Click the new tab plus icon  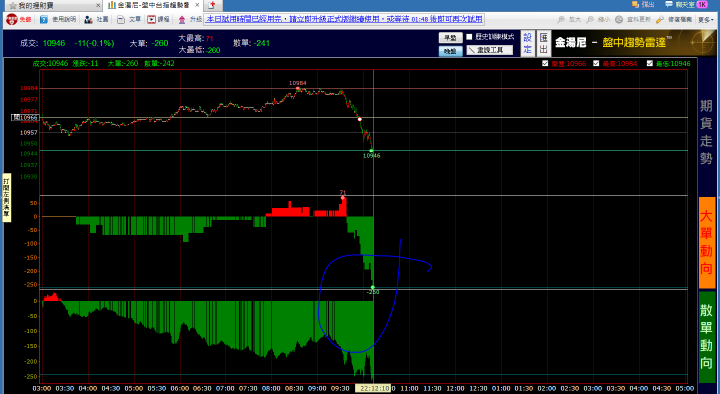coord(212,6)
